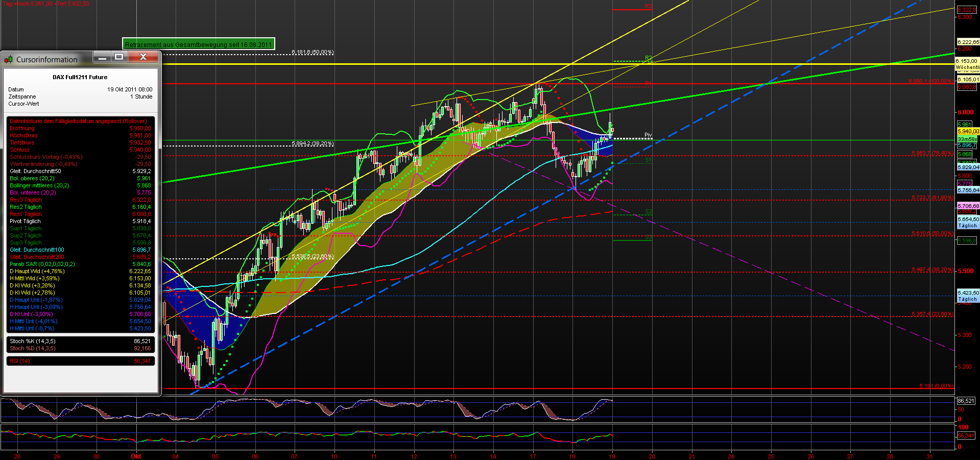Click the "Res3 Täglich" resistance entry

25,200
